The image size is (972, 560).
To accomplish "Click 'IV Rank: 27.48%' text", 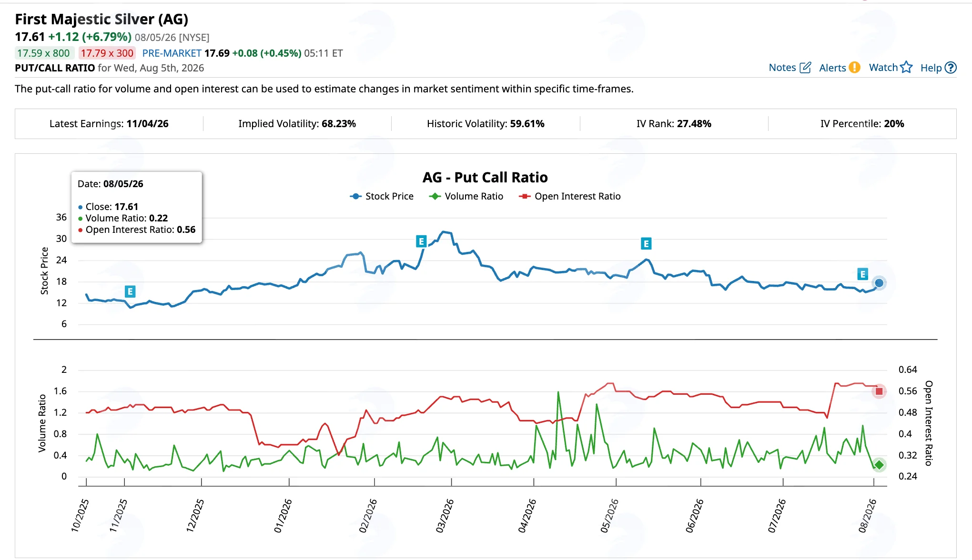I will [x=674, y=124].
